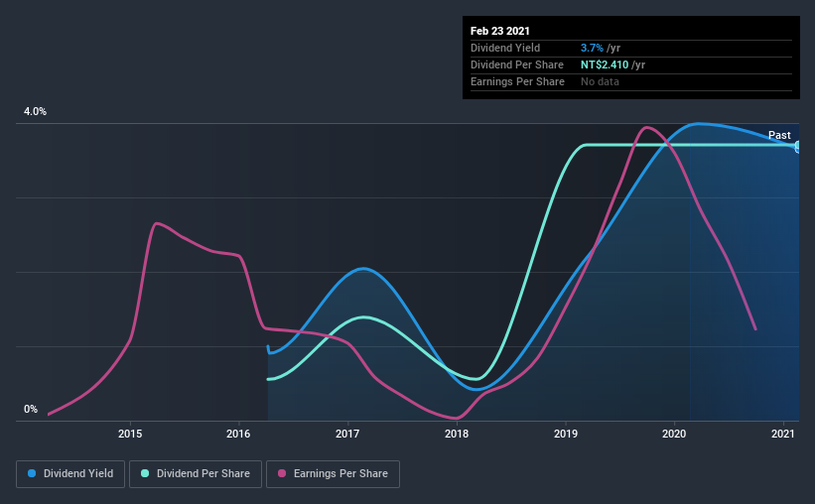Click the blue Dividend Yield legend dot

(x=32, y=473)
